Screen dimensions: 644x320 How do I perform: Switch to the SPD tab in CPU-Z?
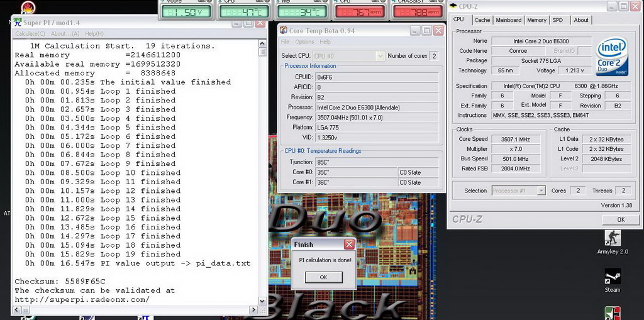point(557,20)
